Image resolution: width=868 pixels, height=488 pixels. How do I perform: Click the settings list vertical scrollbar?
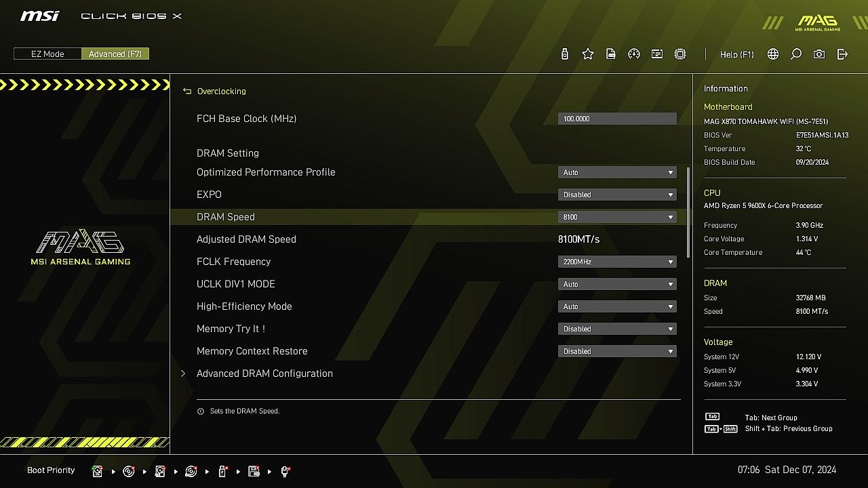coord(689,212)
